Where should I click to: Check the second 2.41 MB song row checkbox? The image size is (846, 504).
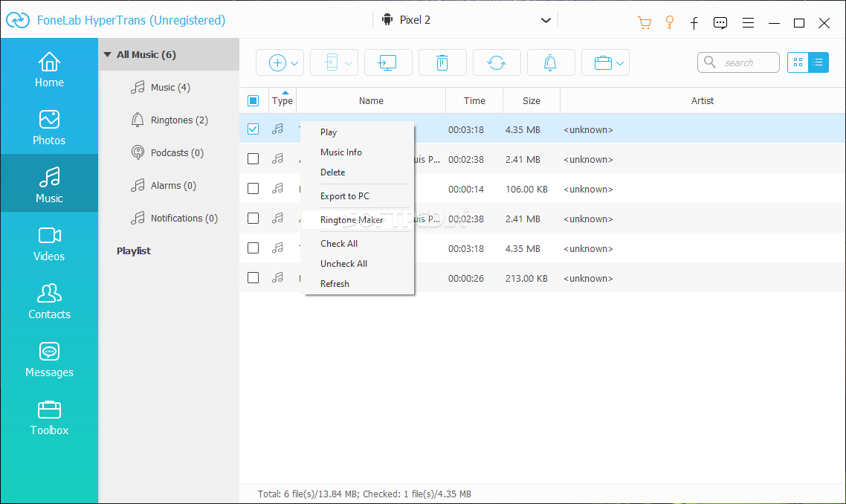(x=253, y=218)
